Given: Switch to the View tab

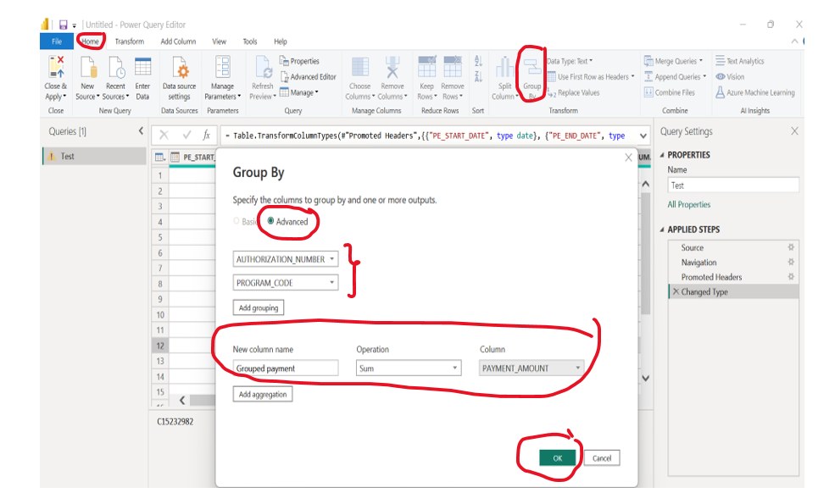Looking at the screenshot, I should (x=219, y=42).
